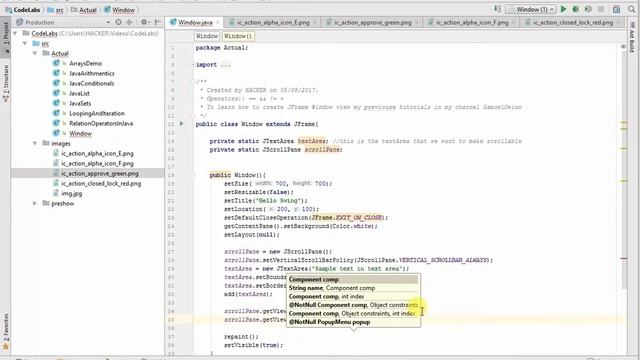
Task: Select RelationOperatorsInJava in project tree
Action: (x=101, y=123)
